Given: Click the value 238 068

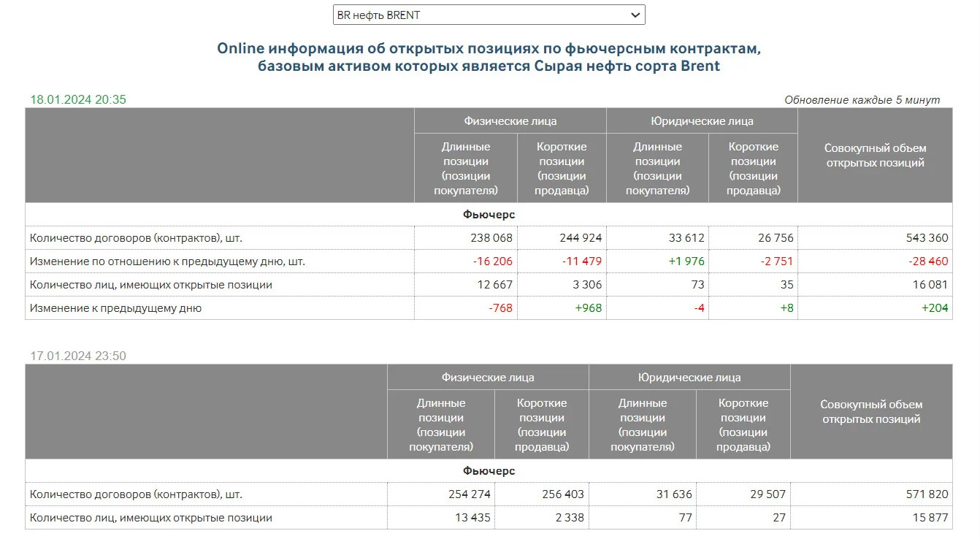Looking at the screenshot, I should (x=491, y=238).
